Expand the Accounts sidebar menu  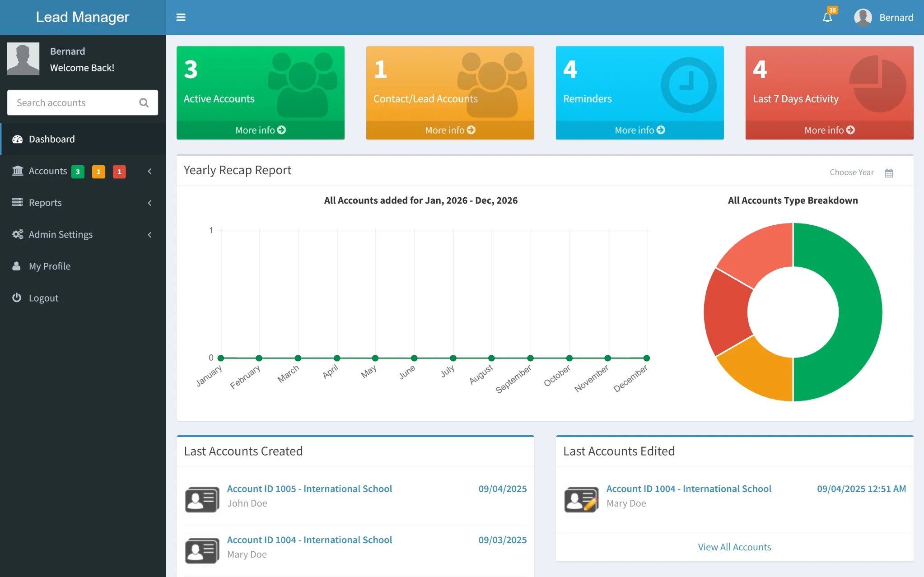(48, 171)
